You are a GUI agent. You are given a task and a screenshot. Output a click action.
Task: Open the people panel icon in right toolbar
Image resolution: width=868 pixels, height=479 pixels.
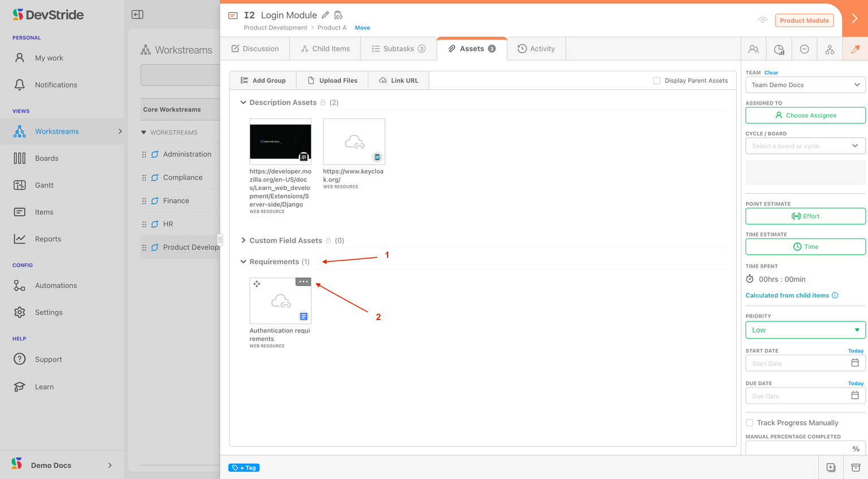[753, 49]
